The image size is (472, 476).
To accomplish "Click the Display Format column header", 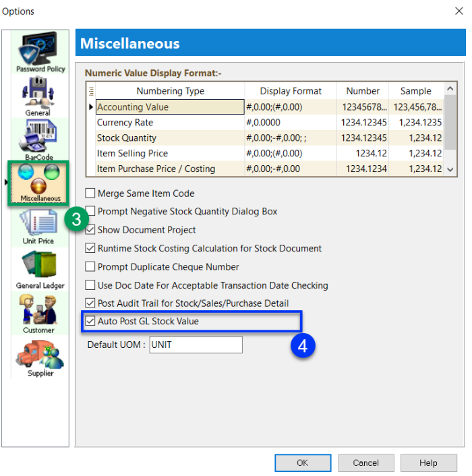I will tap(291, 91).
